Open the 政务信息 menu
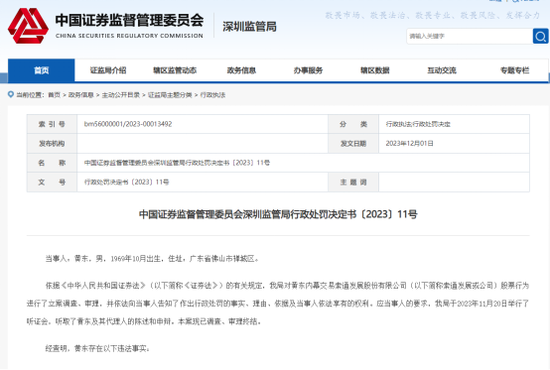550x370 pixels. coord(241,70)
